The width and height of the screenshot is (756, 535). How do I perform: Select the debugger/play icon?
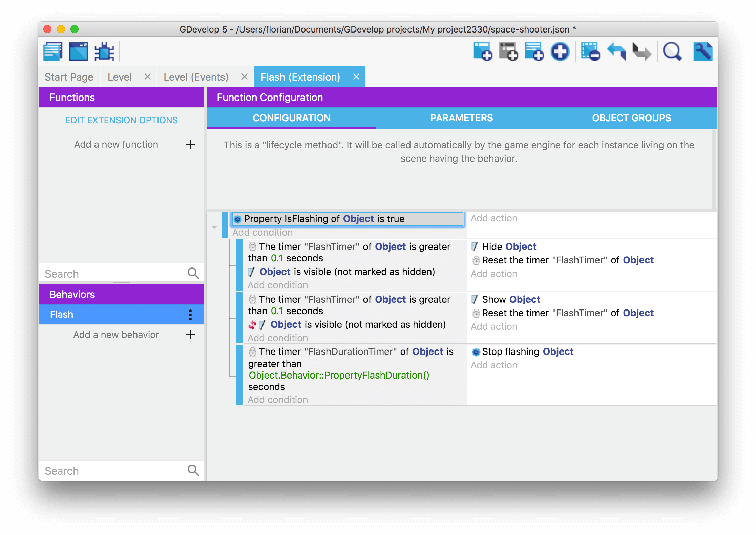(x=104, y=51)
